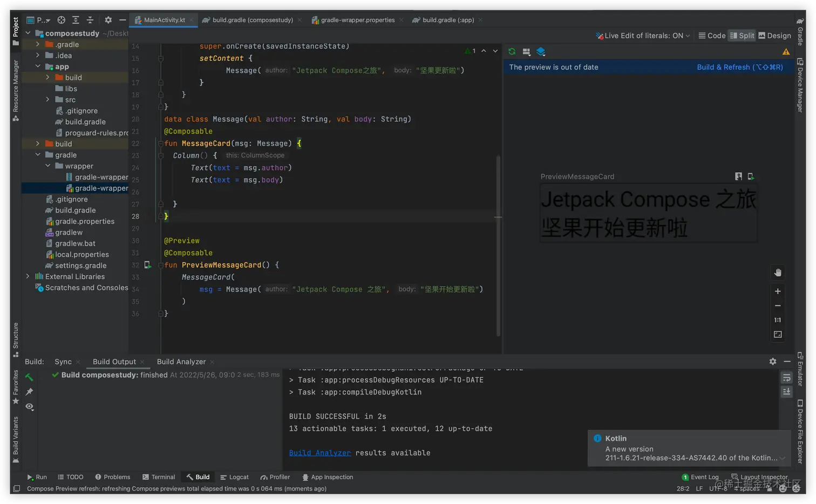816x504 pixels.
Task: Zoom out the preview with minus icon
Action: coord(778,305)
